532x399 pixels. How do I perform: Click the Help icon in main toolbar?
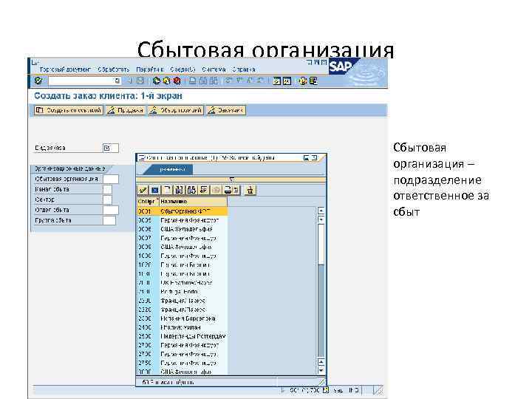click(303, 81)
